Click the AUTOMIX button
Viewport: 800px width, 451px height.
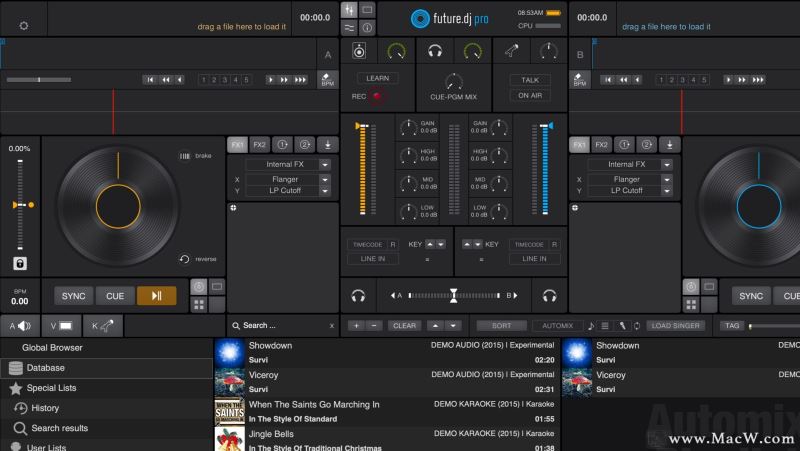(x=557, y=325)
